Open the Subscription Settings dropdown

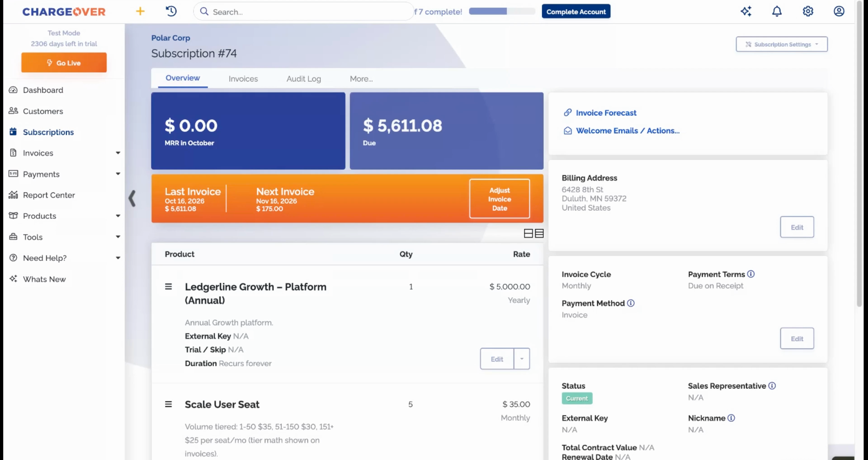tap(782, 44)
